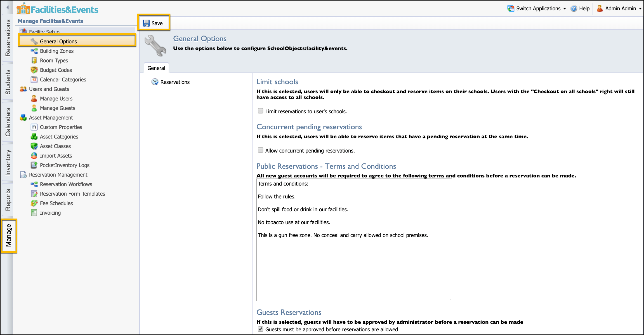Viewport: 644px width, 335px height.
Task: Click the Reservation Management document icon
Action: pos(23,175)
